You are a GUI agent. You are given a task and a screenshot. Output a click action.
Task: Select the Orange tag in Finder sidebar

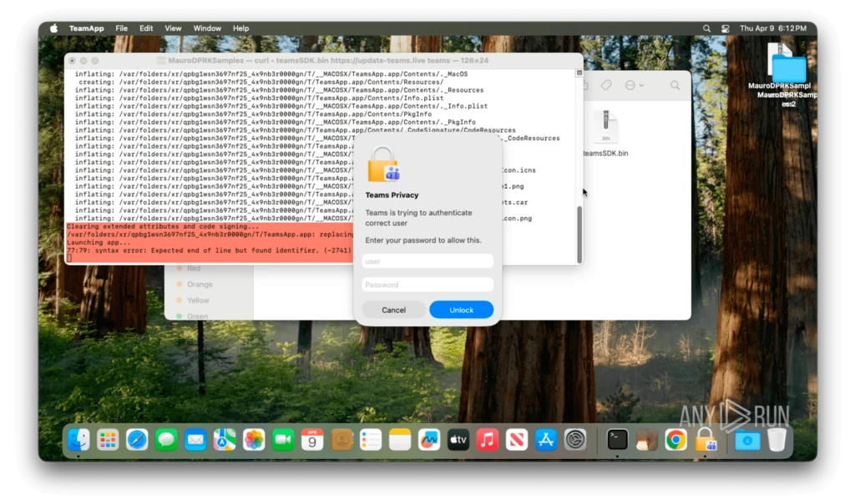click(200, 285)
